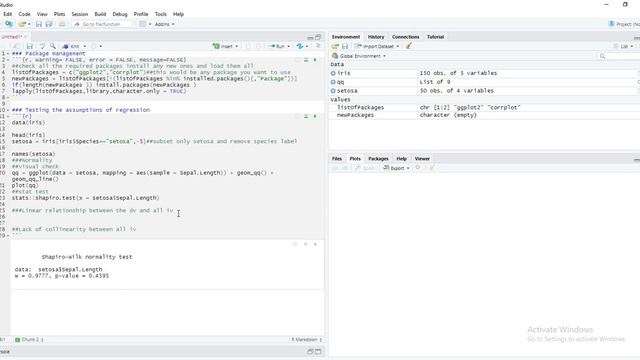Click the load workspace icon in Environment pane
Image resolution: width=640 pixels, height=360 pixels.
pos(335,46)
